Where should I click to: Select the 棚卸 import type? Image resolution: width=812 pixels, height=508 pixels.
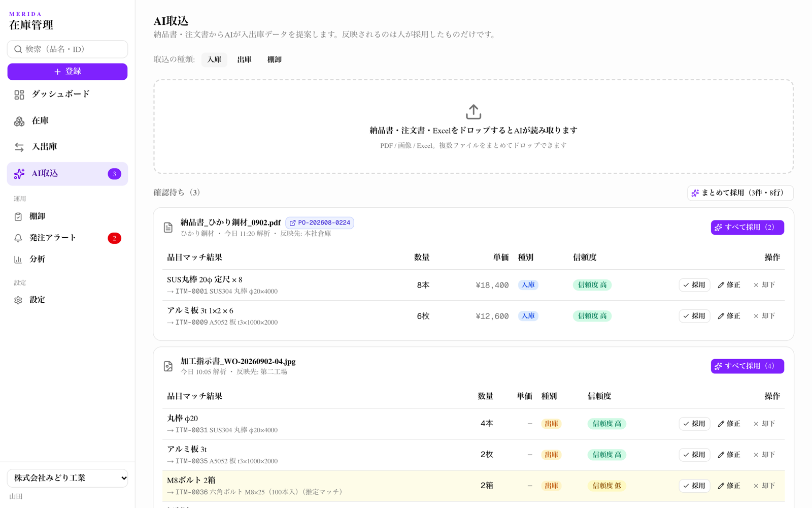coord(274,59)
